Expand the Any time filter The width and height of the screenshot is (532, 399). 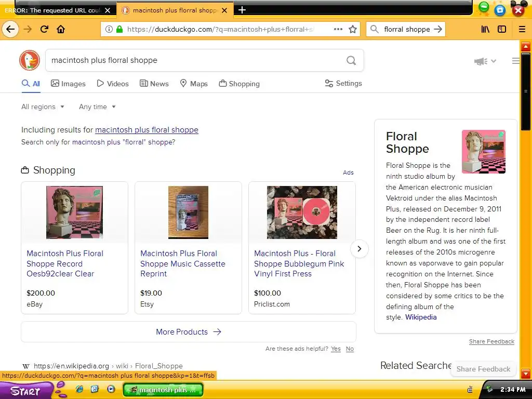point(97,107)
